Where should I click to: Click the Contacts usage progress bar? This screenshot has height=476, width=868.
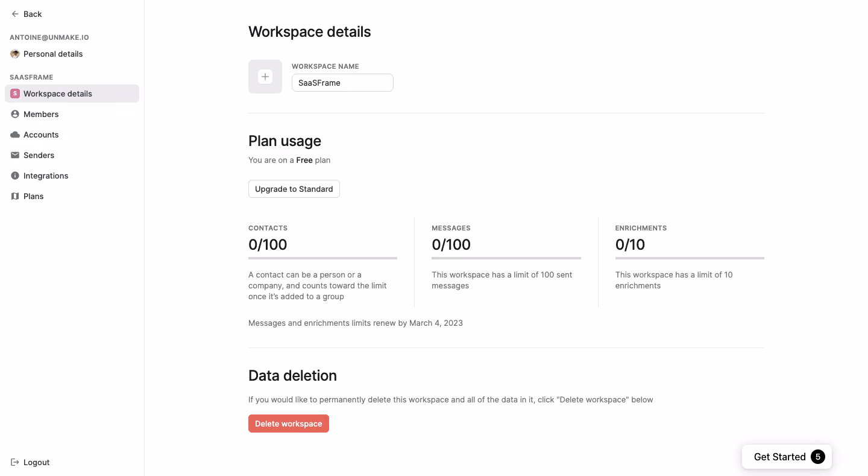[322, 258]
